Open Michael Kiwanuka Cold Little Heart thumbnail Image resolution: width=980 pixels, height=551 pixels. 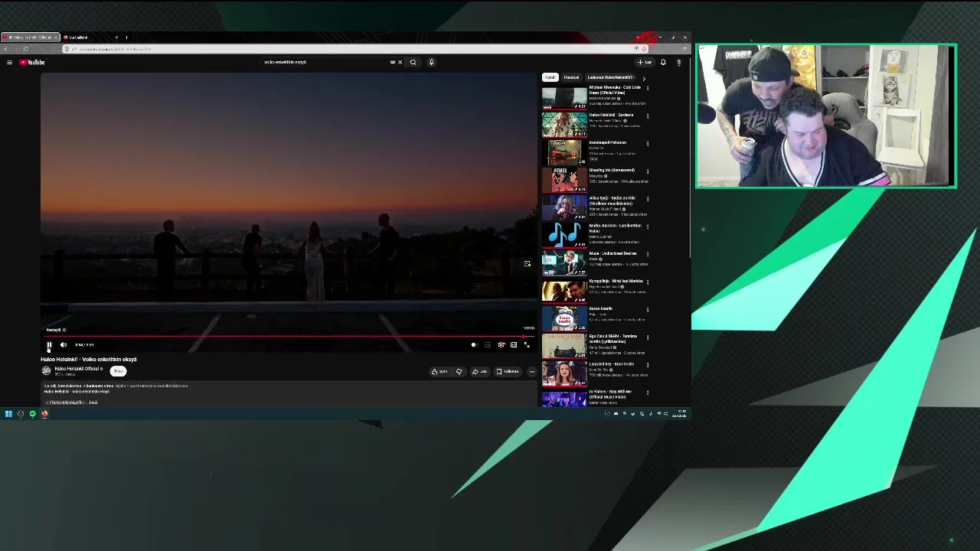point(564,97)
